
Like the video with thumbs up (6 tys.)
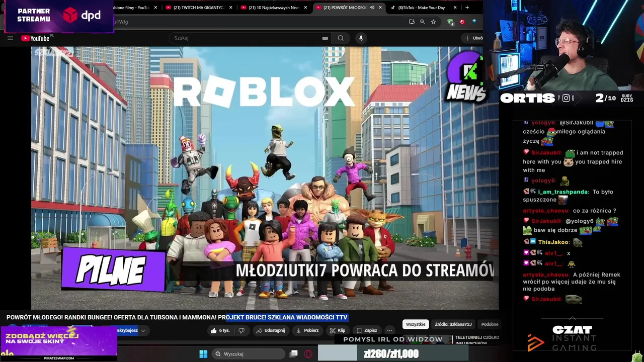tap(220, 330)
